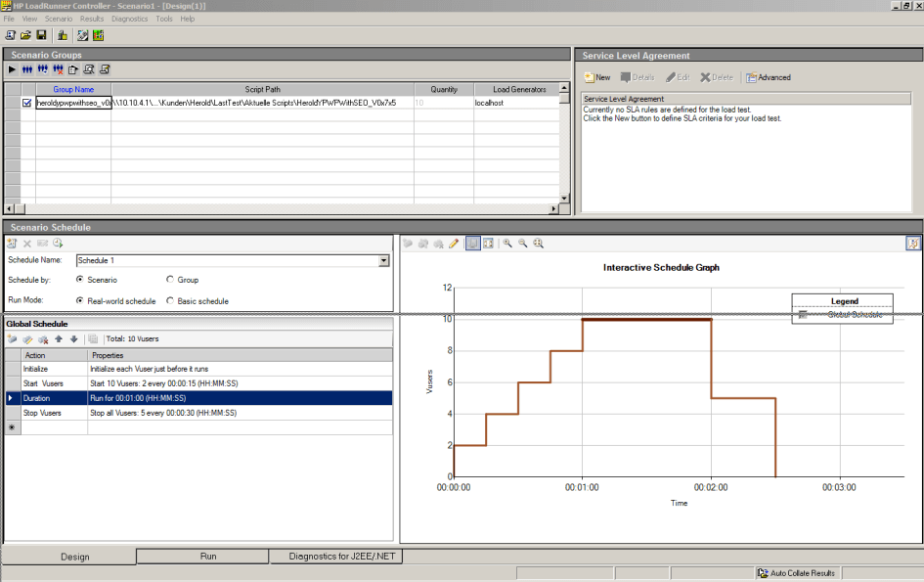
Task: Open the Load Generators toolbar icon
Action: [x=63, y=35]
